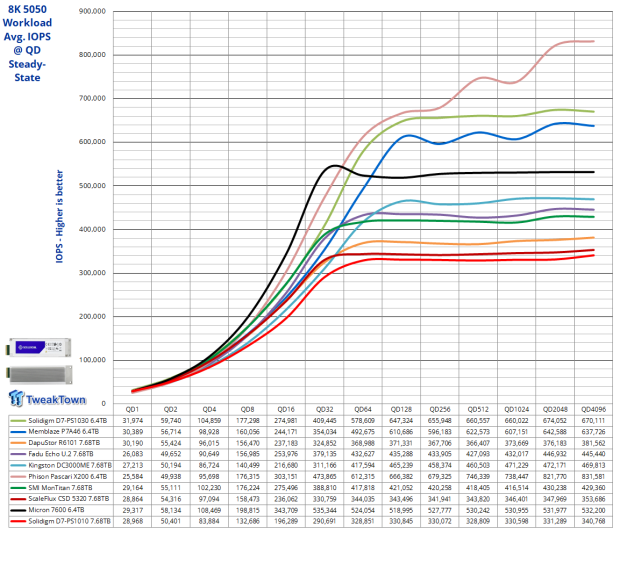620x568 pixels.
Task: Click the QD1 column header
Action: 132,409
